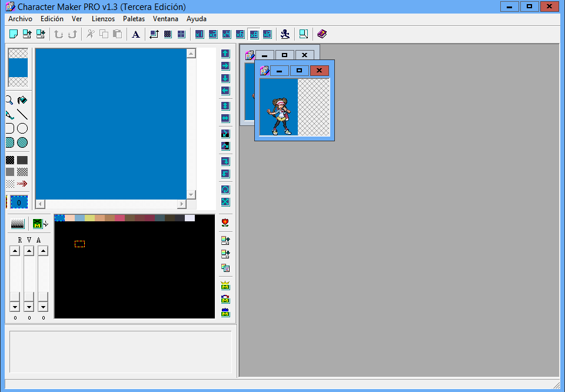Open the Ventana menu
565x392 pixels.
coord(165,19)
